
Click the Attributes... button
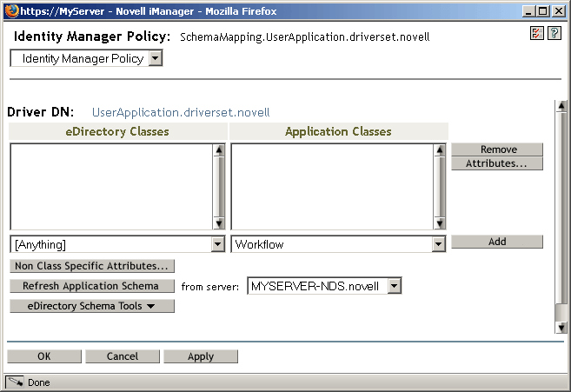tap(497, 163)
